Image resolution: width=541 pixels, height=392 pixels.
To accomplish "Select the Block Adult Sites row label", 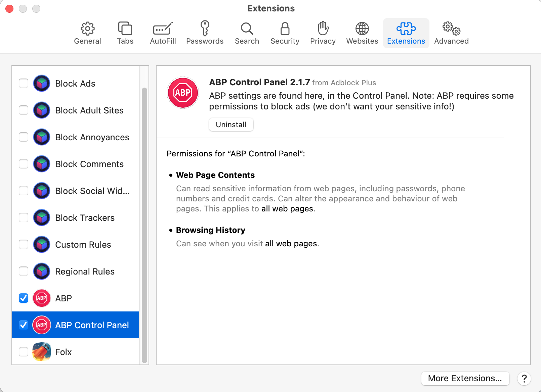I will pyautogui.click(x=89, y=110).
